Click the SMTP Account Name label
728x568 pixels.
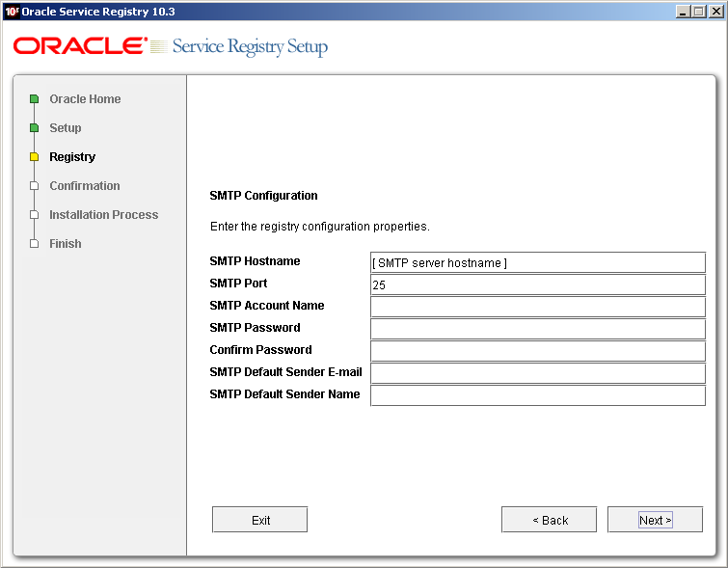[266, 305]
